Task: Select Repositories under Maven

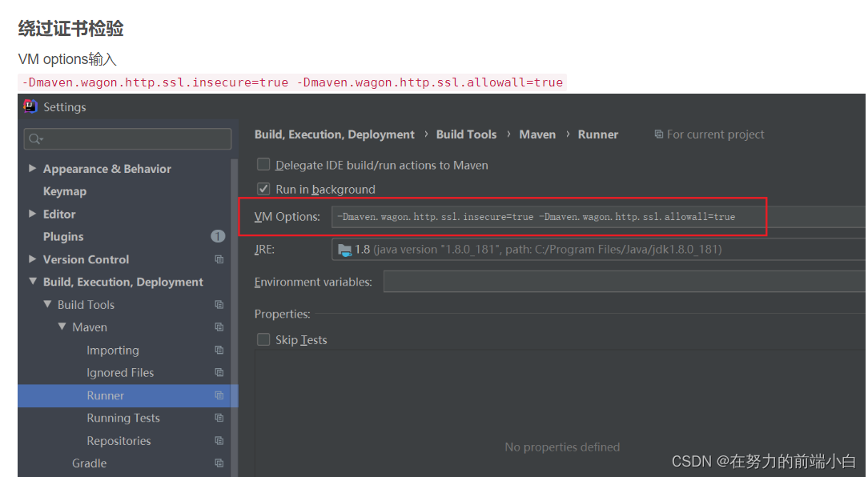Action: [x=119, y=441]
